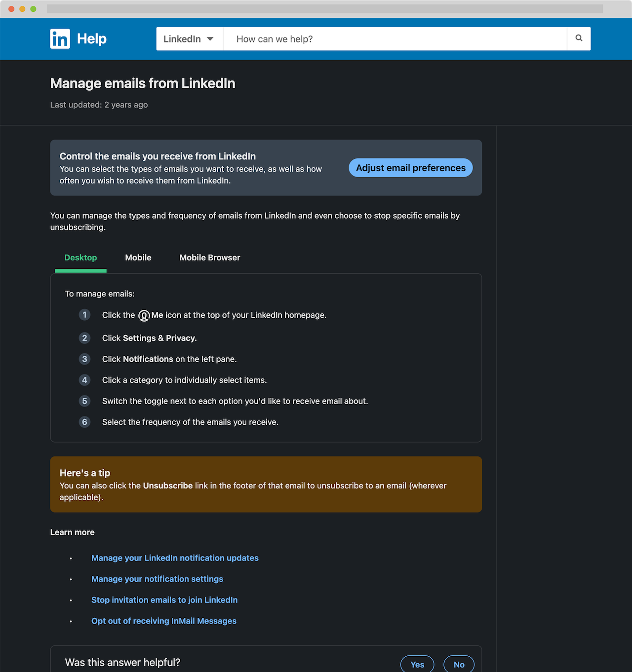The width and height of the screenshot is (632, 672).
Task: Click step 1 numbered circle
Action: 84,315
